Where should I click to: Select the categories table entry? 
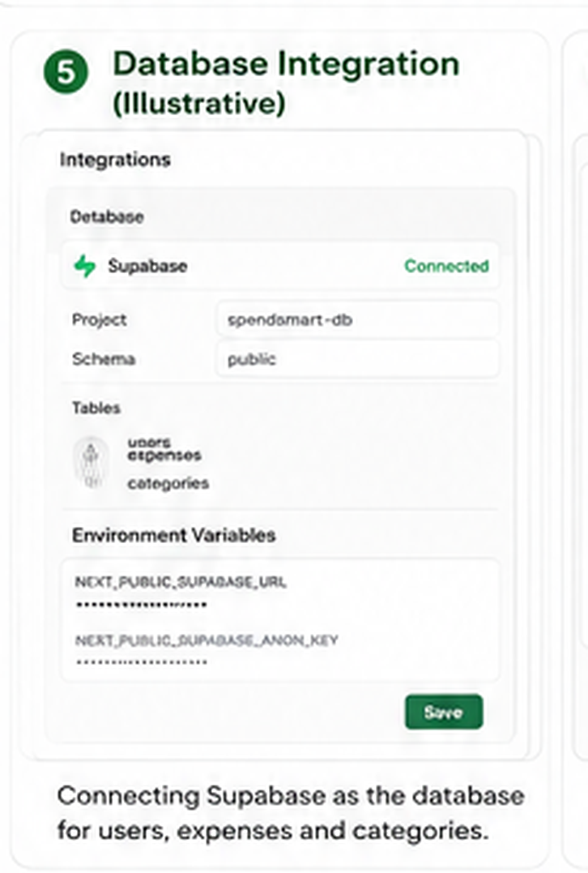click(x=168, y=483)
